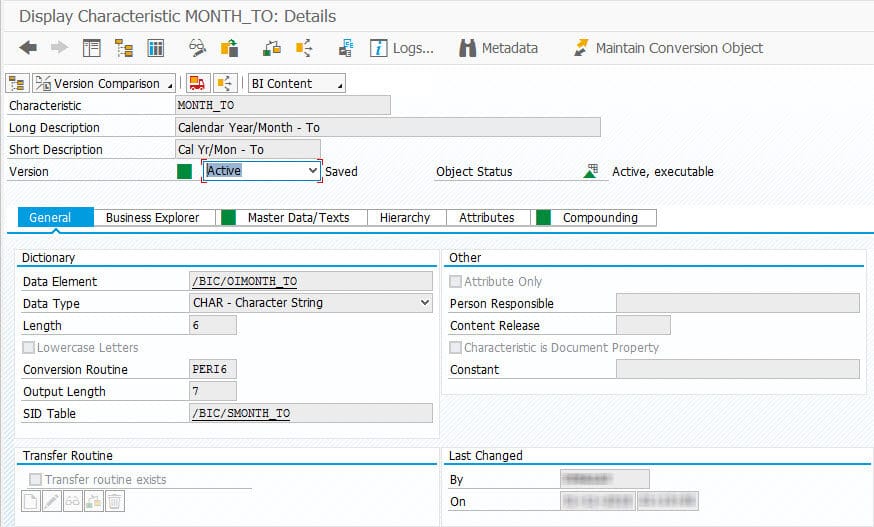Click the pencil edit transfer routine icon
This screenshot has height=527, width=874.
52,502
